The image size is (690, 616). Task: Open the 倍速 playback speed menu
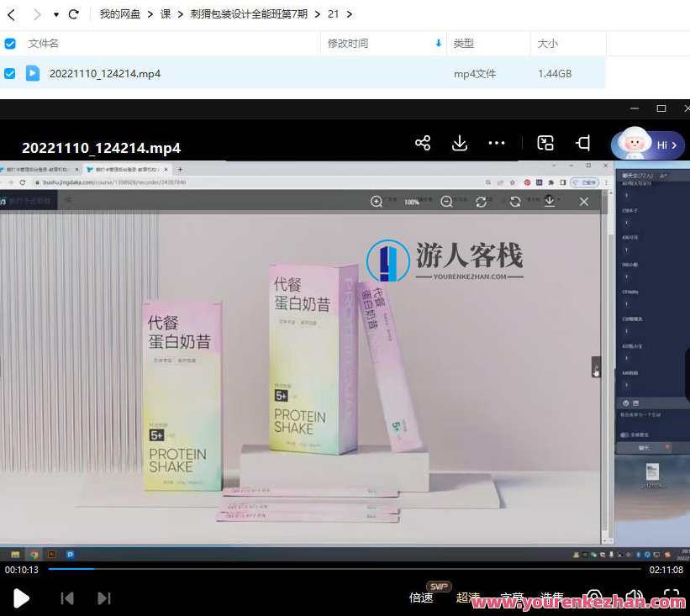click(x=421, y=598)
